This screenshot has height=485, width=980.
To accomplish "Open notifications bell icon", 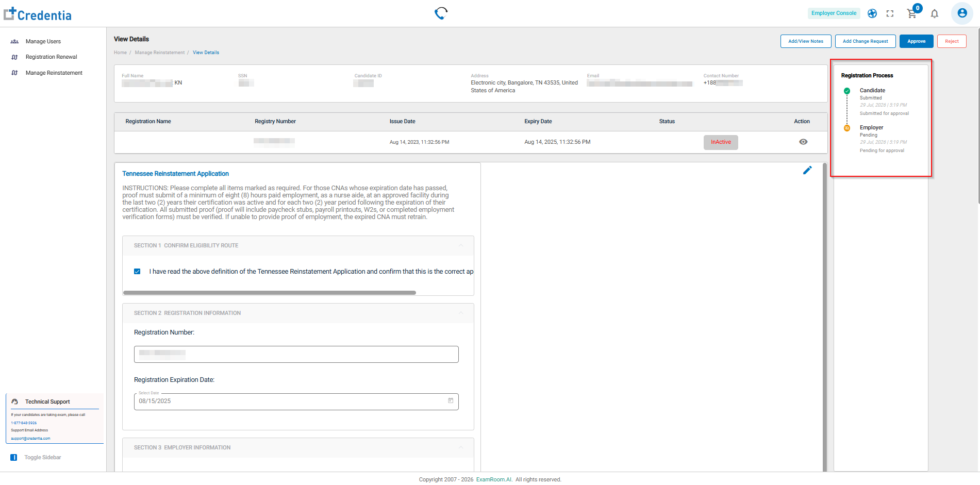I will pos(935,13).
